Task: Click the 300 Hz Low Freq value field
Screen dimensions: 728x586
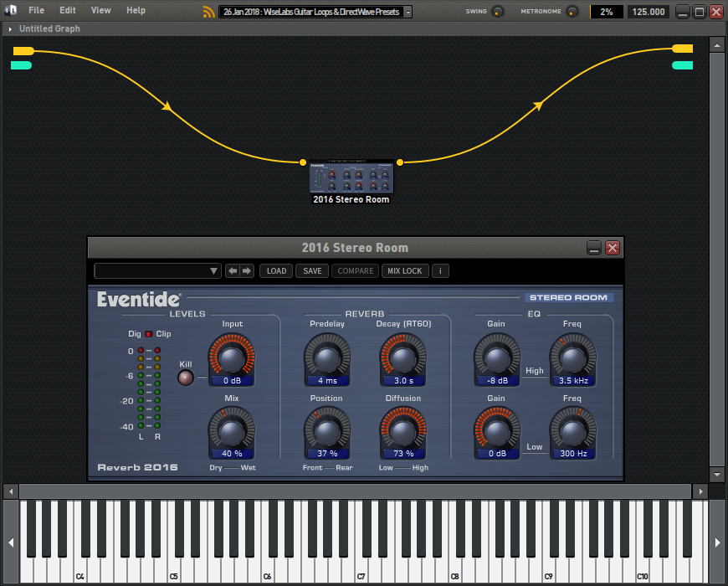Action: [x=573, y=454]
